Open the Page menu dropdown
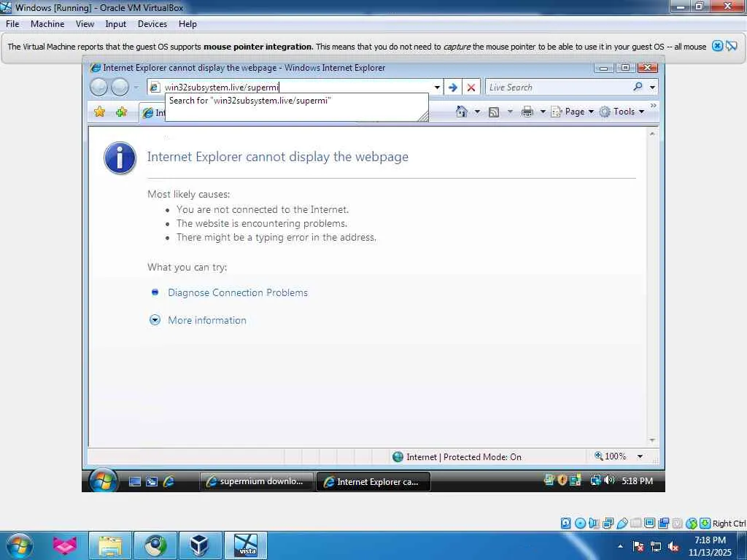 click(x=573, y=112)
